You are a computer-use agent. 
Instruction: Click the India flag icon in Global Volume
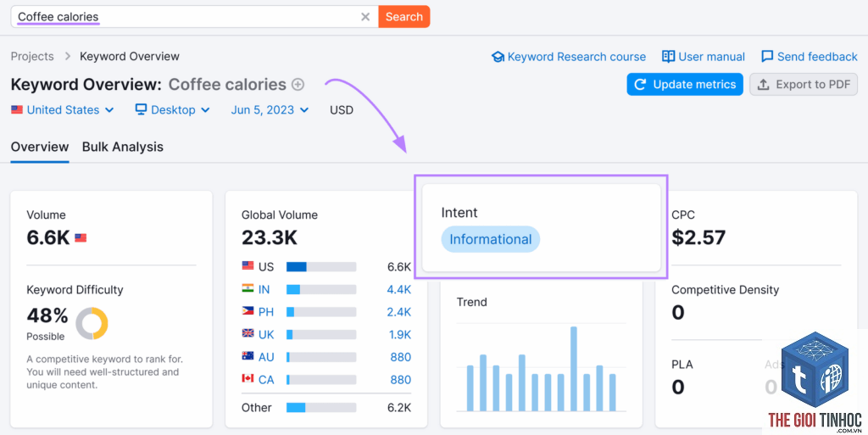click(x=248, y=288)
